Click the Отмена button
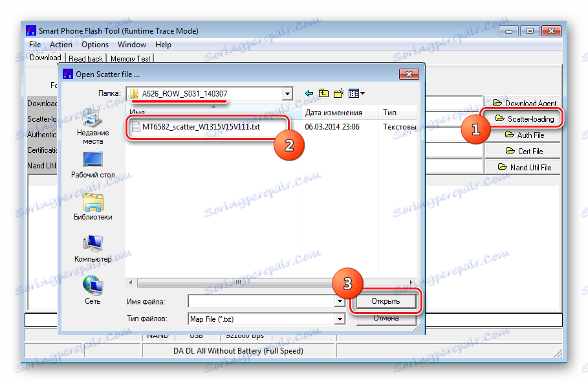The image size is (588, 384). tap(386, 319)
